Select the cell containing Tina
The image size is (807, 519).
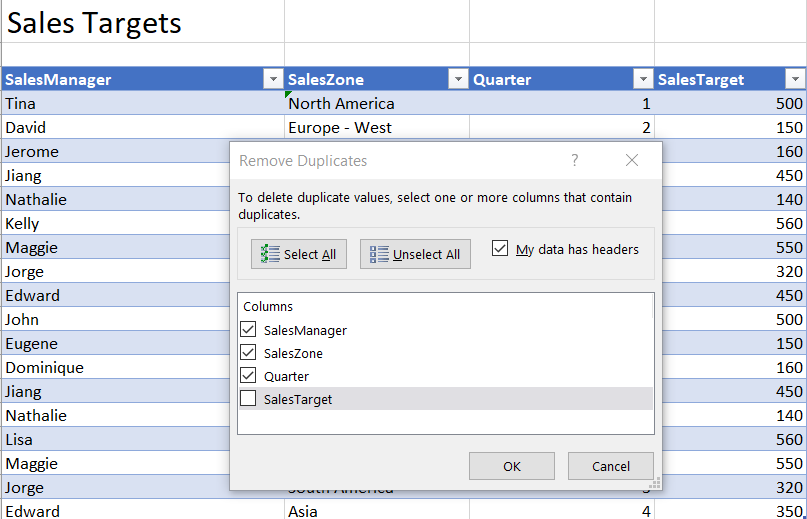point(143,103)
